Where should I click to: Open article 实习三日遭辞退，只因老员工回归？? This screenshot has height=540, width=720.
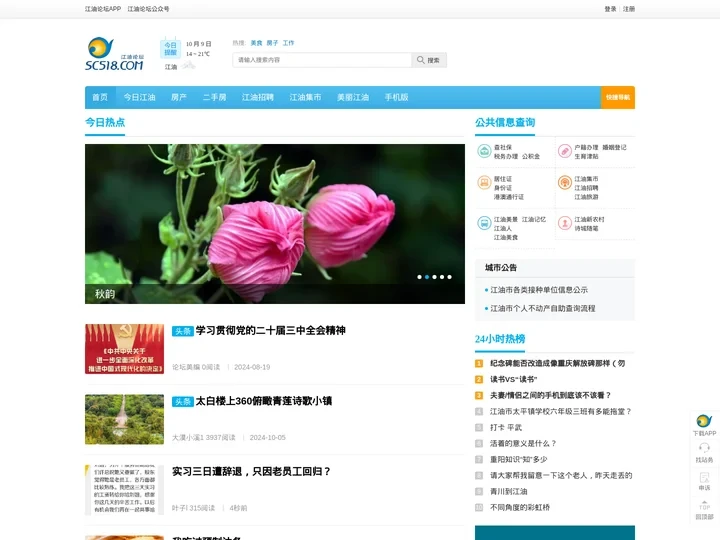coord(251,472)
